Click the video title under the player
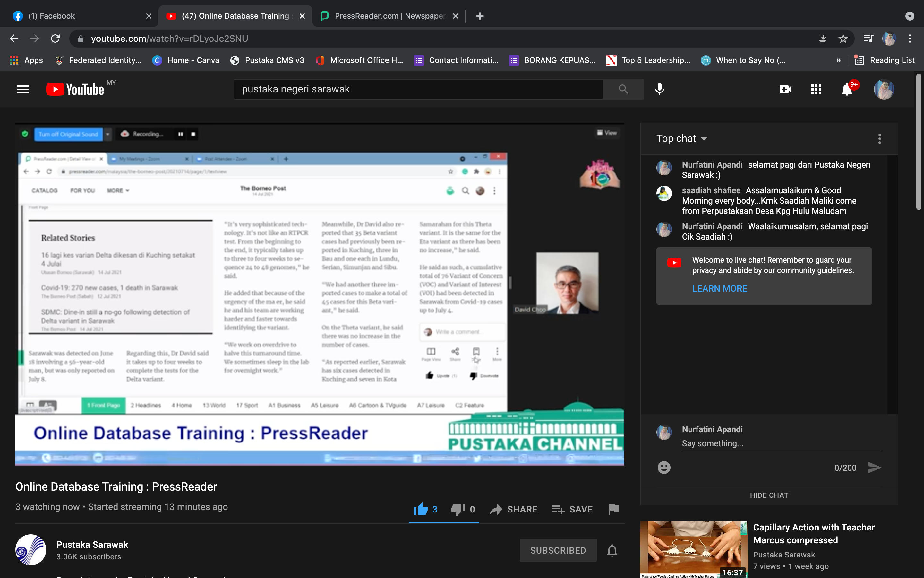 click(x=116, y=486)
